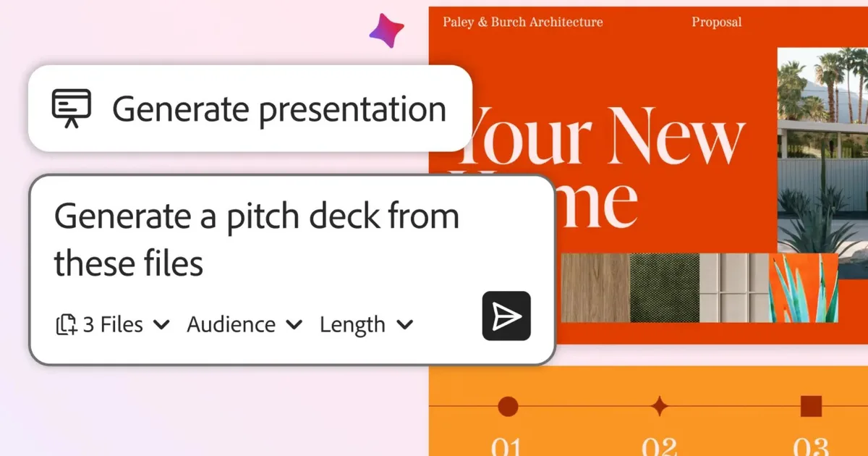This screenshot has width=868, height=456.
Task: Click the Paley & Burch Architecture title
Action: pos(523,22)
